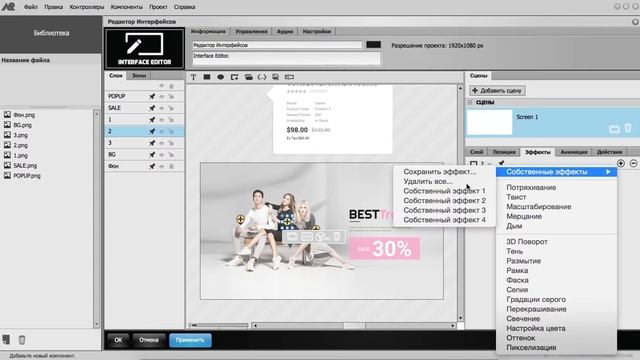The width and height of the screenshot is (640, 360).
Task: Click the minus circle to remove effect
Action: click(633, 163)
